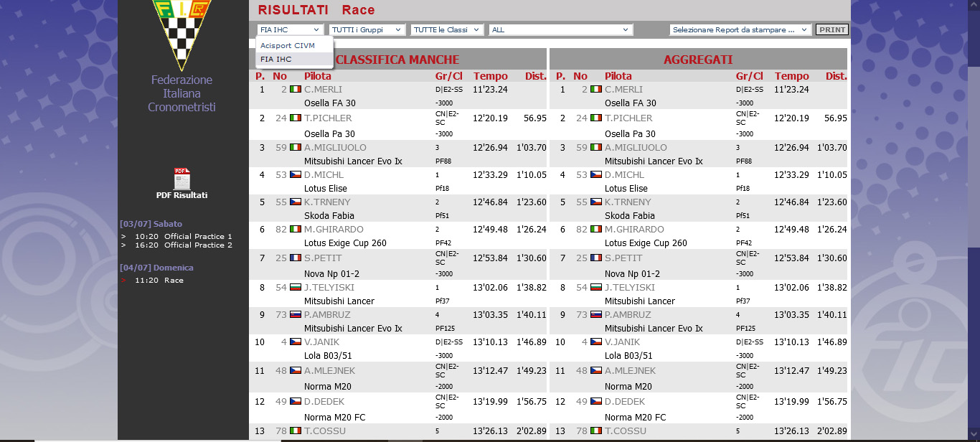Click Lotus Exige Cup 260 in Classifica Manche
This screenshot has width=980, height=442.
point(345,243)
